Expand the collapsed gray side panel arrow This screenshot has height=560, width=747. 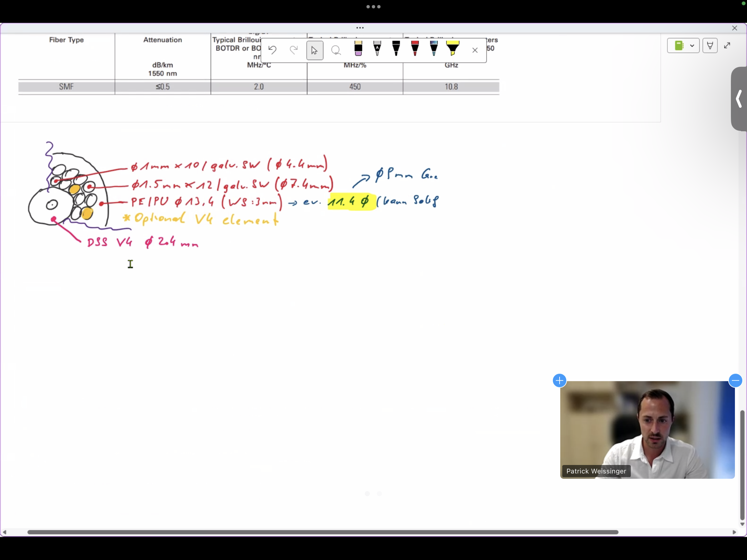pyautogui.click(x=739, y=99)
